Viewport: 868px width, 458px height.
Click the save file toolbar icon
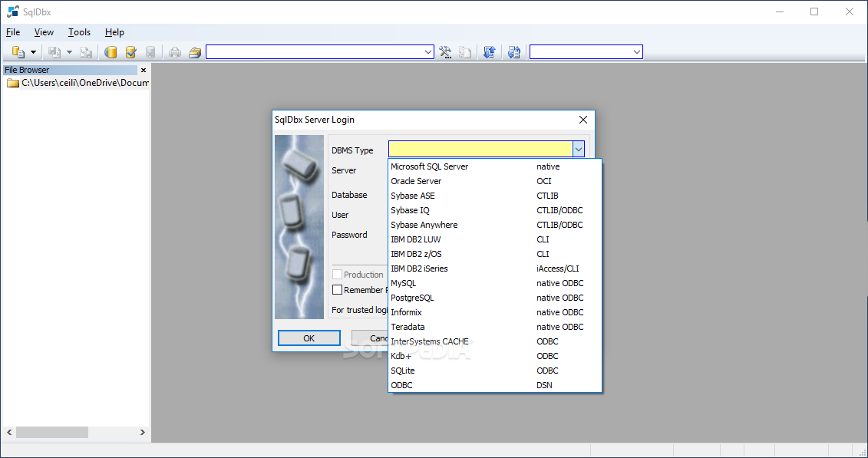click(54, 52)
